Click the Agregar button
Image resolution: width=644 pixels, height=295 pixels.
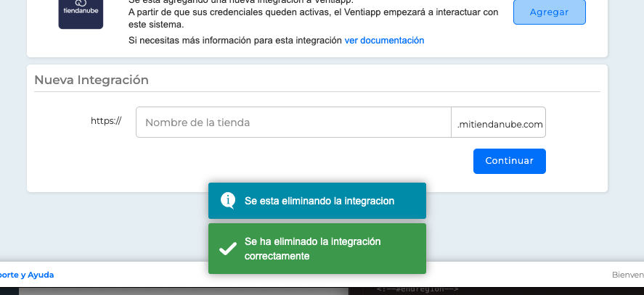(x=549, y=12)
